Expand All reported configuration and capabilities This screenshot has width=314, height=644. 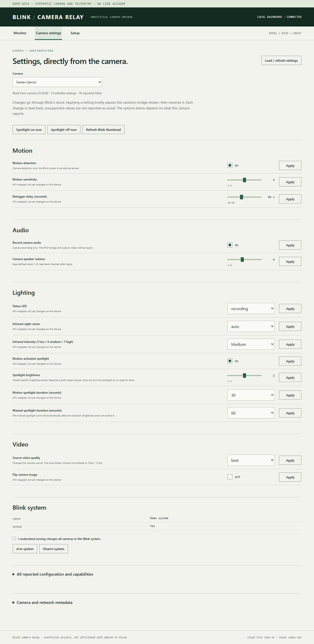pyautogui.click(x=53, y=574)
